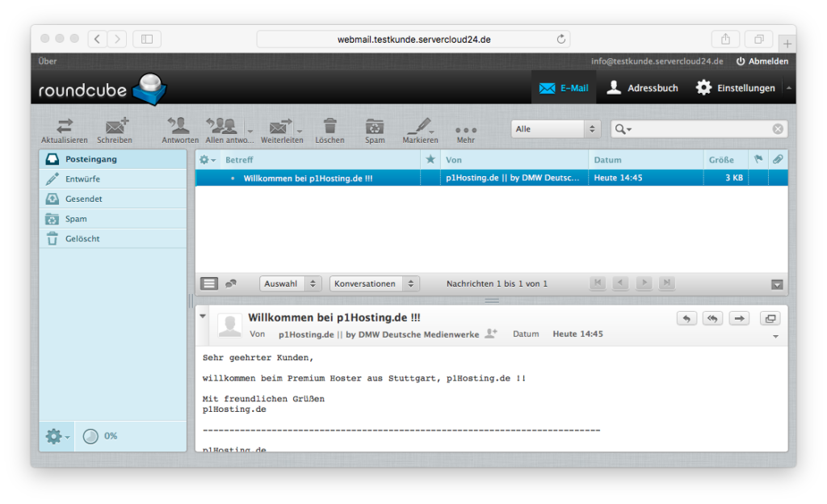Open the Alle filter dropdown

click(x=556, y=129)
